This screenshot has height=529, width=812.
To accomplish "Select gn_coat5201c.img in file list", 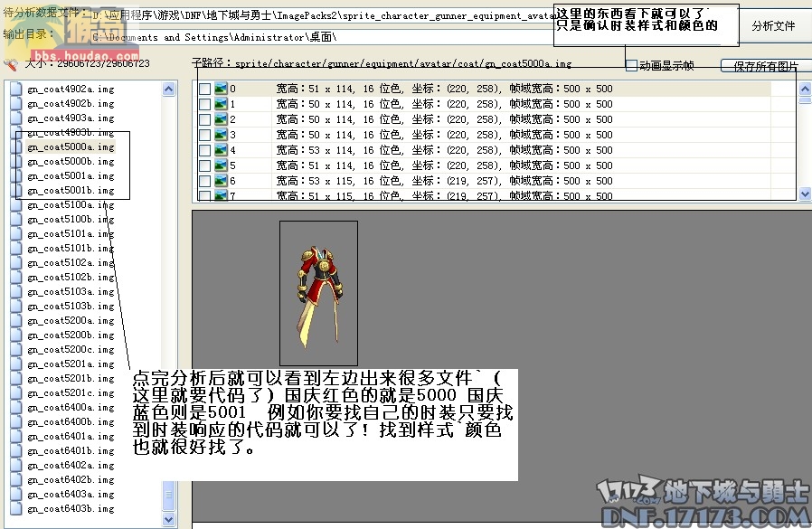I will [x=71, y=393].
